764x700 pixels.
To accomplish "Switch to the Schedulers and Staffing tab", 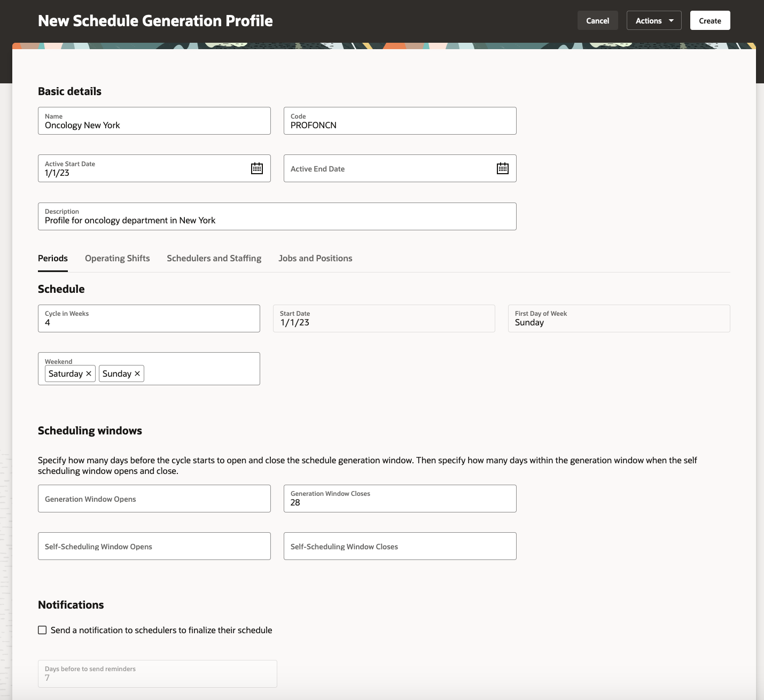I will [x=214, y=258].
